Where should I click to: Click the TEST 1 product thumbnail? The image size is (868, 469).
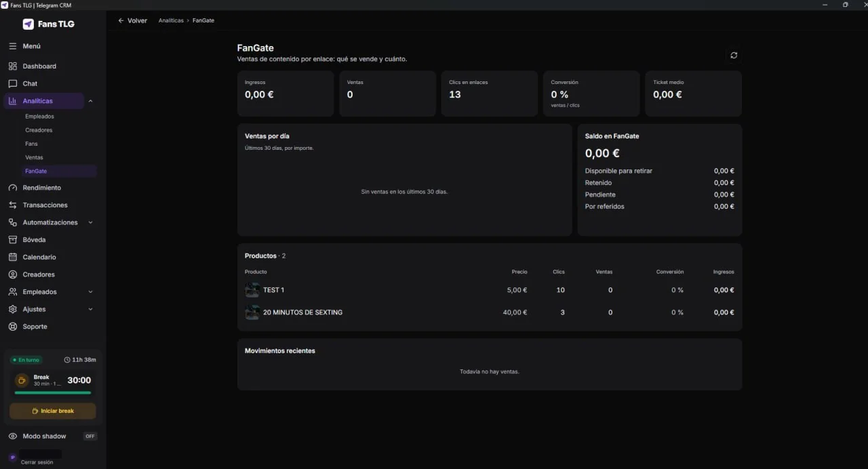[252, 290]
